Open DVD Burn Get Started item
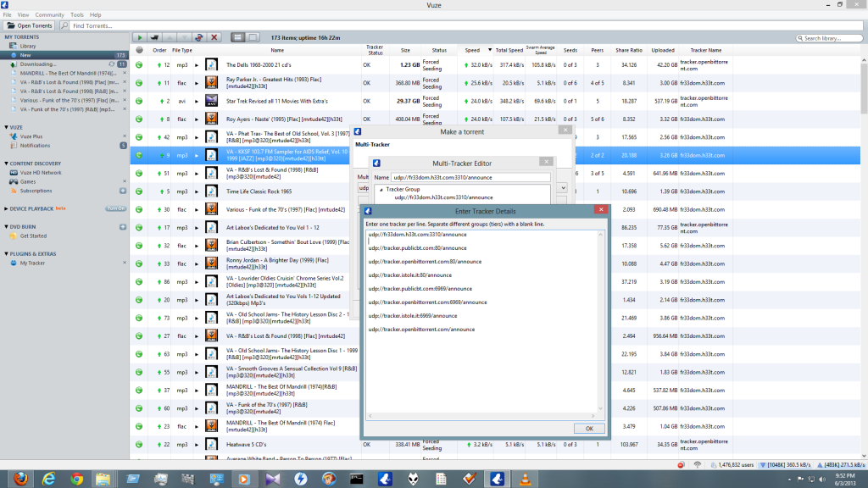 coord(33,236)
